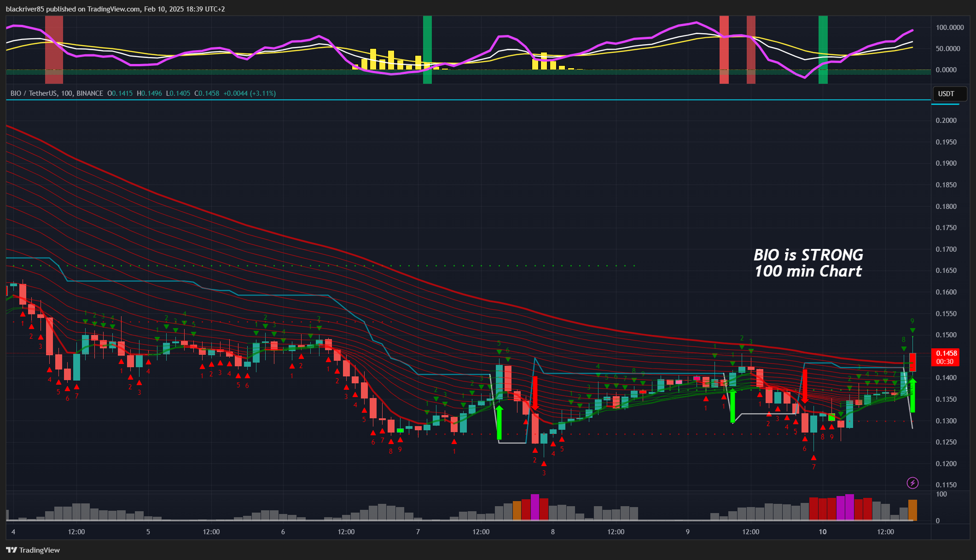Open the USDT currency selector

[x=950, y=94]
